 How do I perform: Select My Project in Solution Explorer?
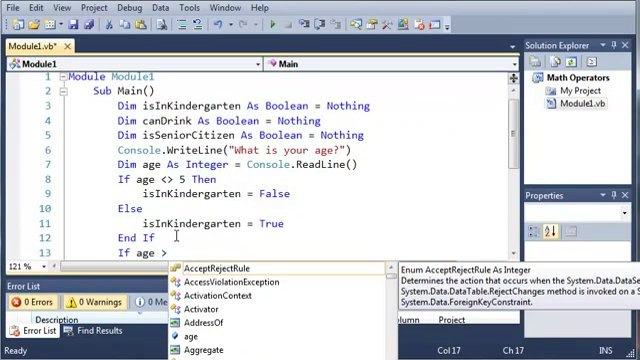tap(580, 91)
